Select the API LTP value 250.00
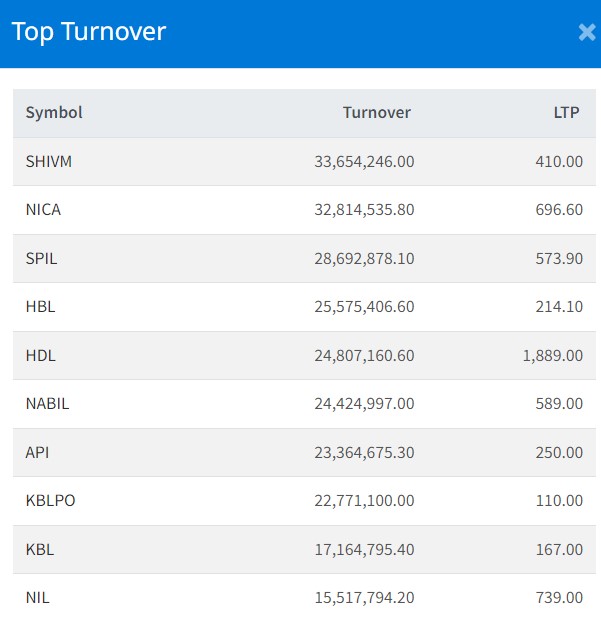Viewport: 601px width, 620px height. (558, 452)
